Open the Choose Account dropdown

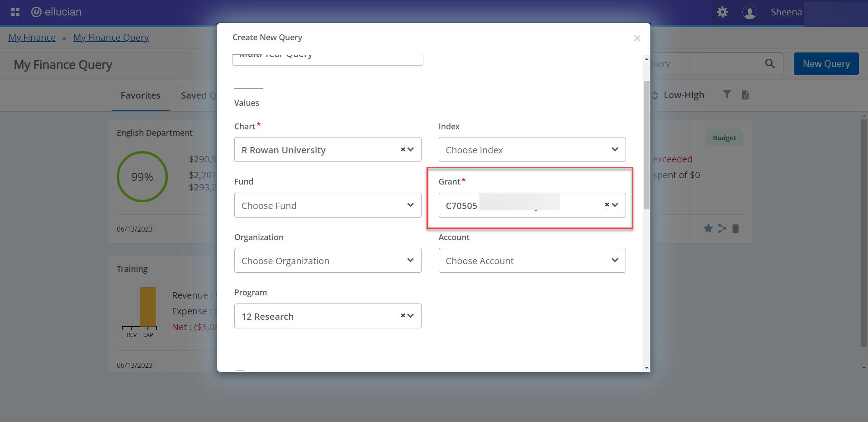[532, 261]
